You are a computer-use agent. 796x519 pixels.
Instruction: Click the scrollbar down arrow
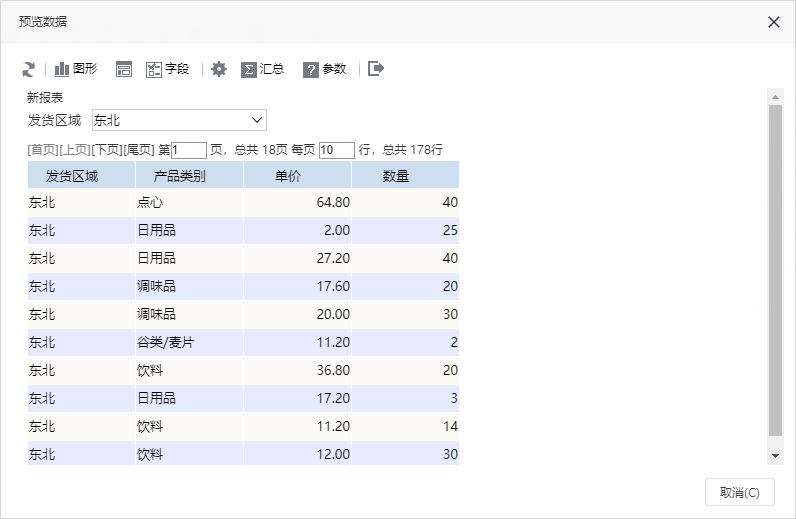pos(775,456)
